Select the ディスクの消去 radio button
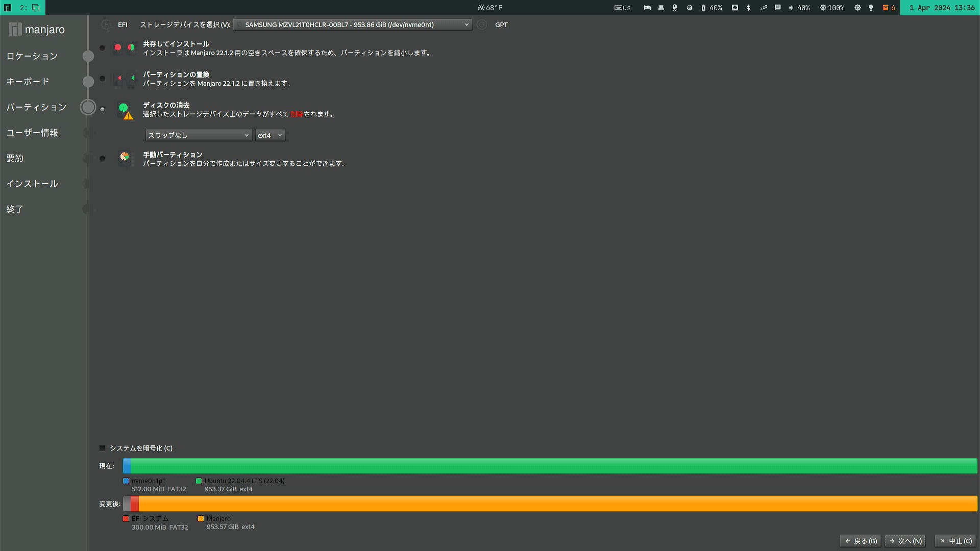Viewport: 980px width, 551px height. [x=103, y=109]
